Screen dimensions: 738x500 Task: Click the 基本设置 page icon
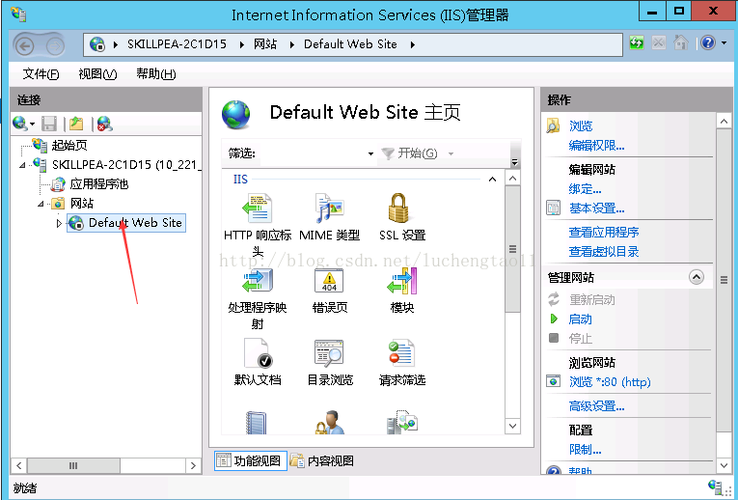(x=554, y=208)
